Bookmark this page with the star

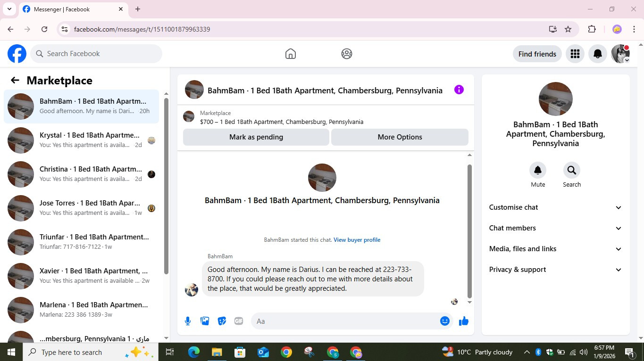click(x=568, y=29)
